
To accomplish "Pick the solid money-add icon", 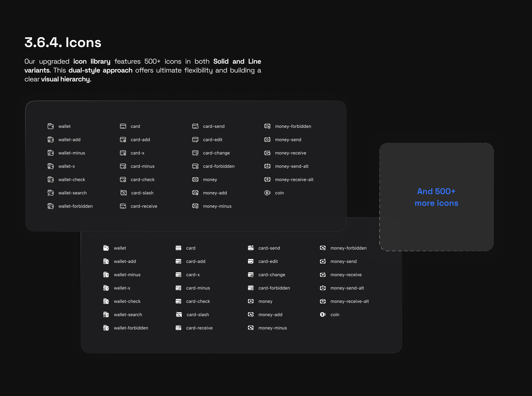I will point(250,314).
